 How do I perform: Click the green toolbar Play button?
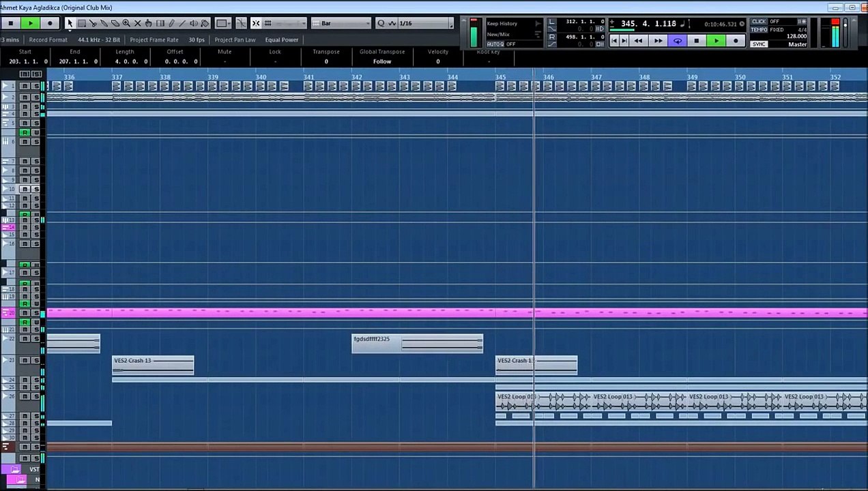(x=31, y=23)
